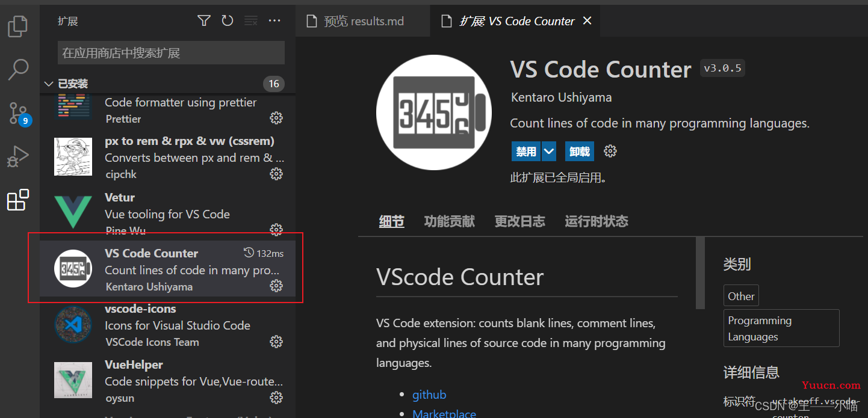Click the installed count badge 16
Screen dimensions: 868x418
tap(274, 84)
